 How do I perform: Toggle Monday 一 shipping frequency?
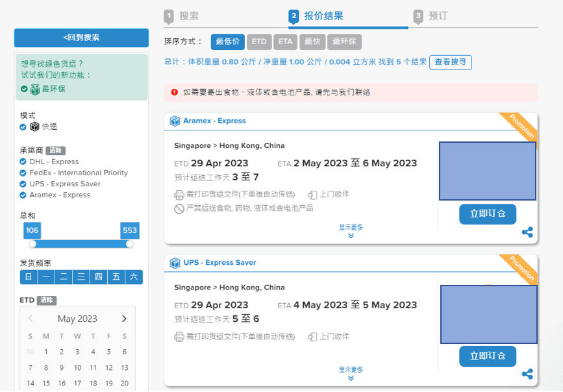[46, 277]
